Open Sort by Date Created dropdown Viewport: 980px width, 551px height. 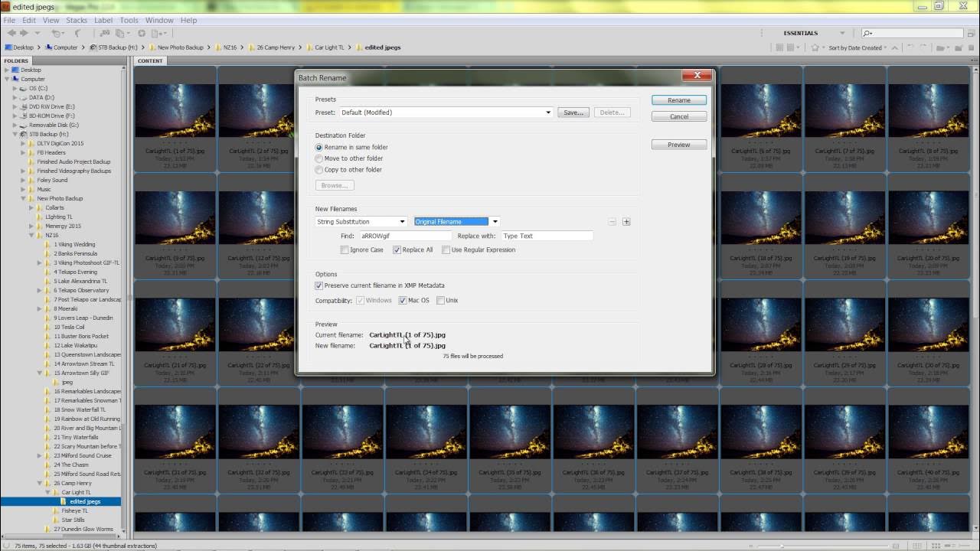coord(857,47)
